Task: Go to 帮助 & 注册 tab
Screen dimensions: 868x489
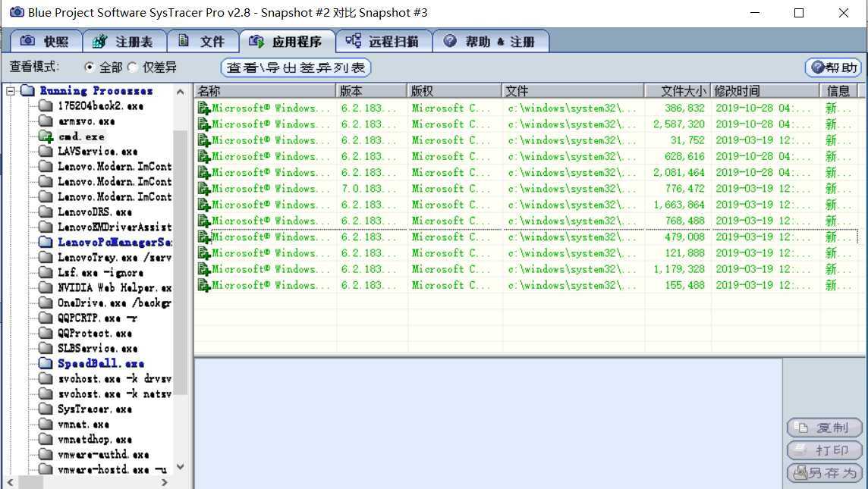Action: click(490, 42)
